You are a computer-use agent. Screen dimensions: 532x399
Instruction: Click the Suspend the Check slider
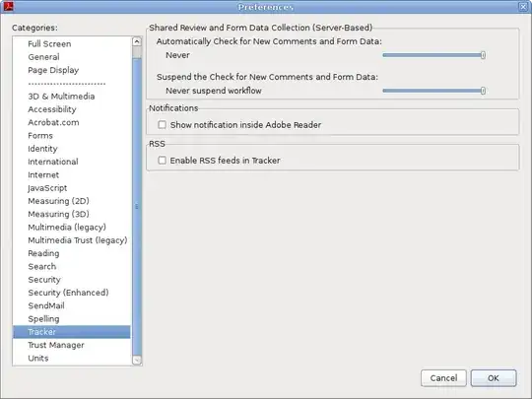pos(433,91)
